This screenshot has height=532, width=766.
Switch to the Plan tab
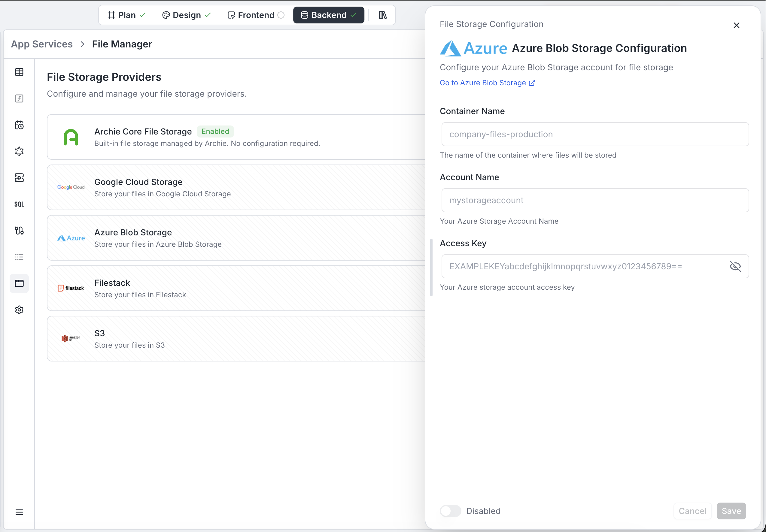coord(127,15)
